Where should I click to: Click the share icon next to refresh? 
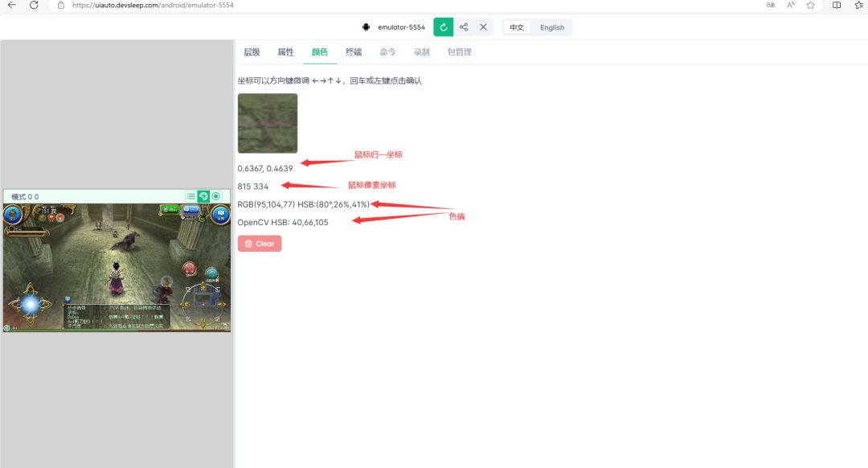pos(464,27)
